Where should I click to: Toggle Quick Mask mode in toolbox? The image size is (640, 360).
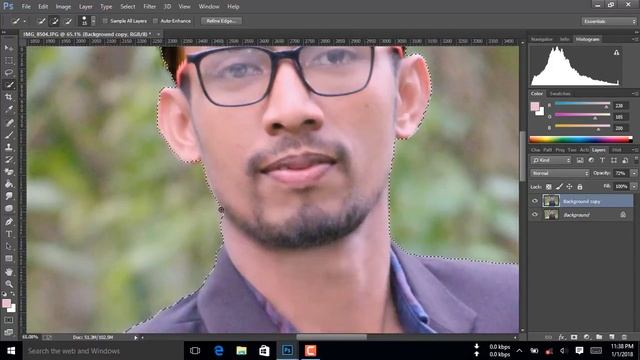point(9,320)
